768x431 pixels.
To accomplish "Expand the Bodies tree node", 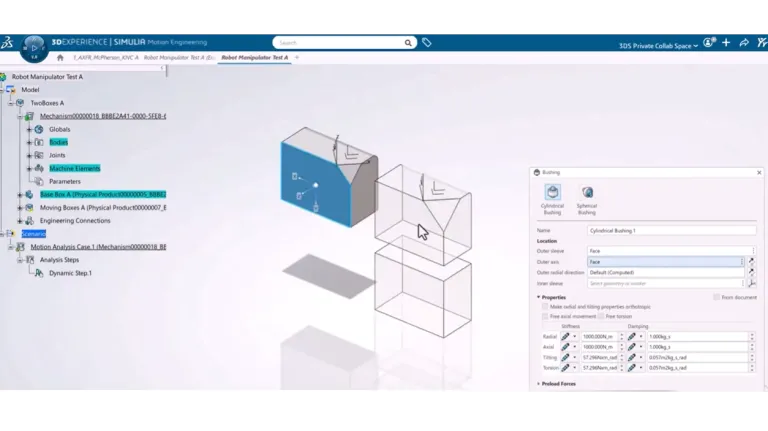I will (x=29, y=143).
